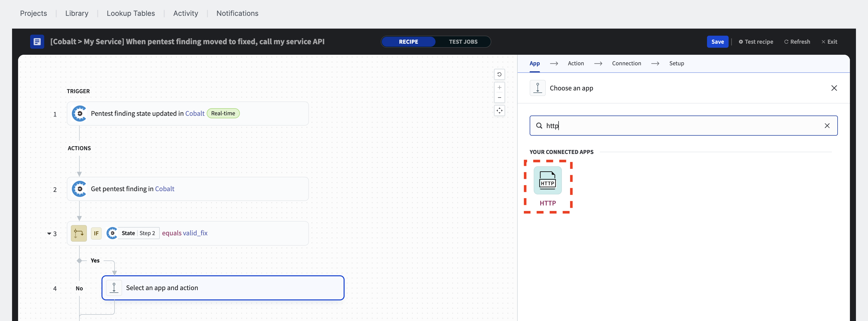The height and width of the screenshot is (321, 868).
Task: Click the YOUR CONNECTED APPS heading
Action: click(x=561, y=152)
